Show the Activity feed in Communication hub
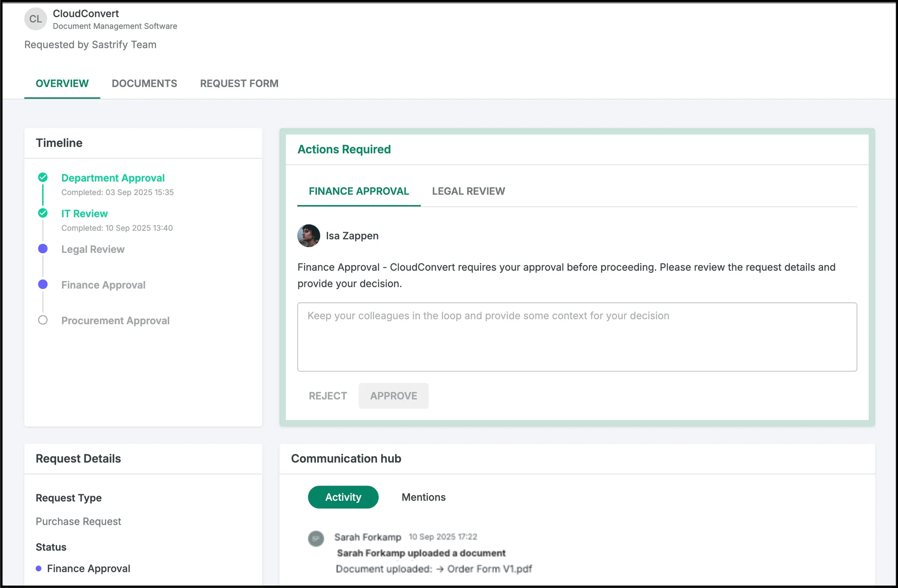898x588 pixels. (343, 497)
